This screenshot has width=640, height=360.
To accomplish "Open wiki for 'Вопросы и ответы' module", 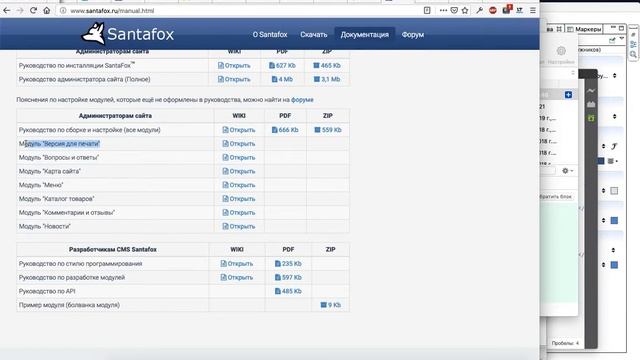I will tap(239, 158).
